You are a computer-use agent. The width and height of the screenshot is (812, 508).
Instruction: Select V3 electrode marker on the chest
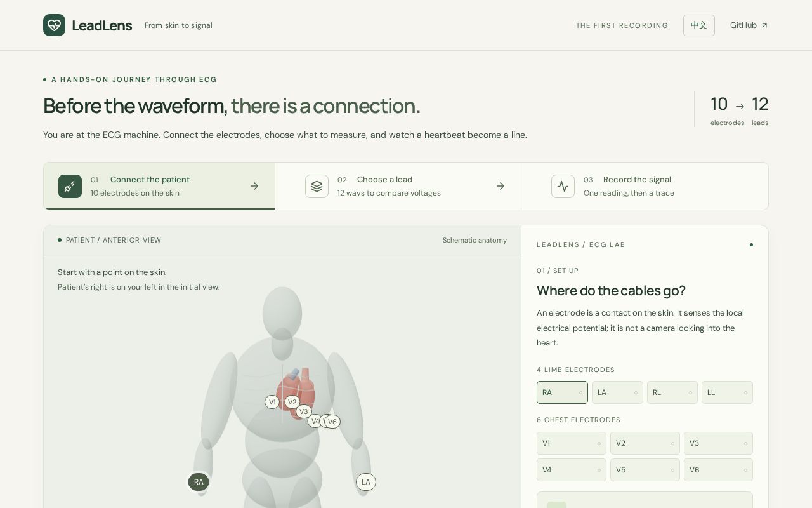click(x=304, y=411)
